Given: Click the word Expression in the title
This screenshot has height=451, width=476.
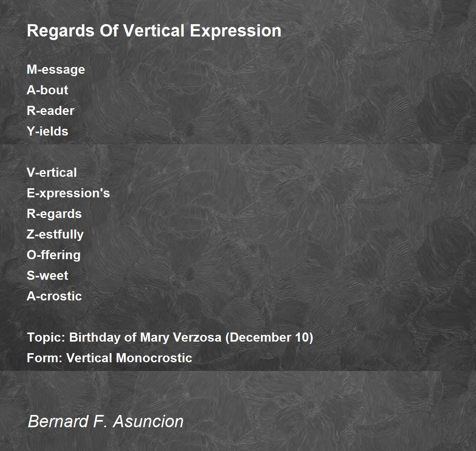Looking at the screenshot, I should pyautogui.click(x=236, y=31).
